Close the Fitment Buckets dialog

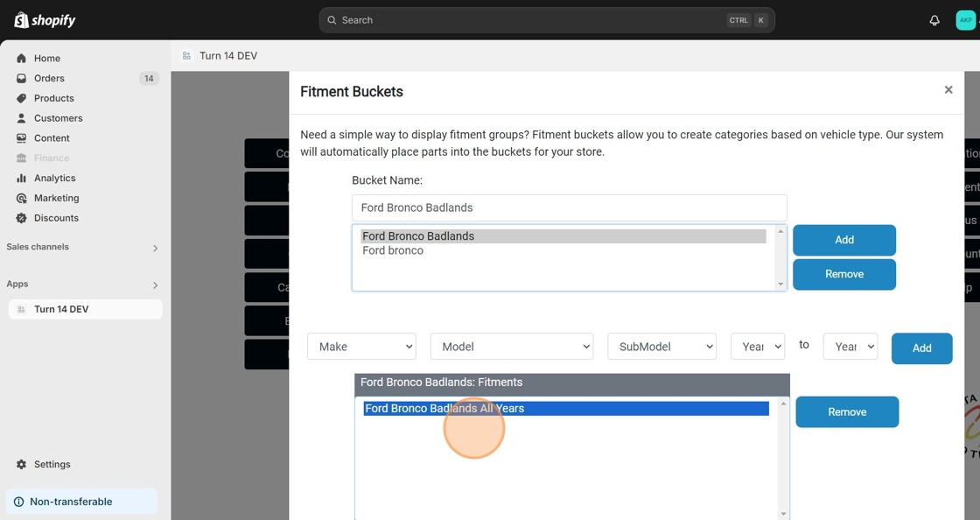948,90
